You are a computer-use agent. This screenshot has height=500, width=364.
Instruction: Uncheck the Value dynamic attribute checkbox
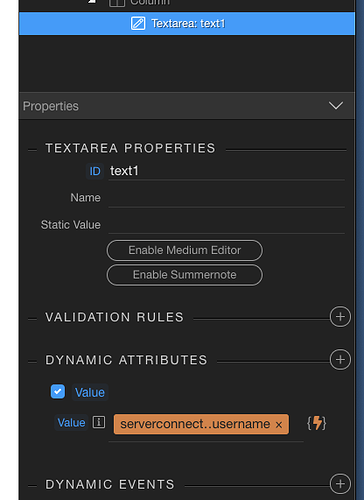point(58,392)
